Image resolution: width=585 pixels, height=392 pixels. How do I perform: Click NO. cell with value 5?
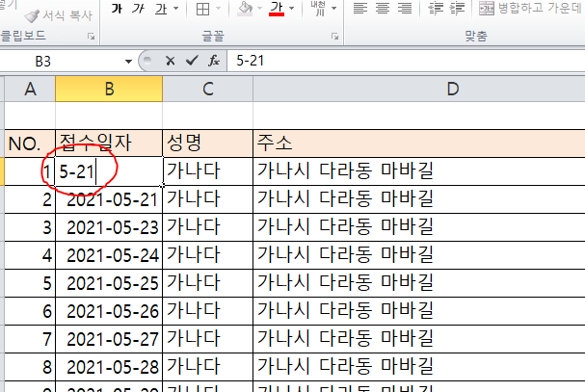pos(30,283)
